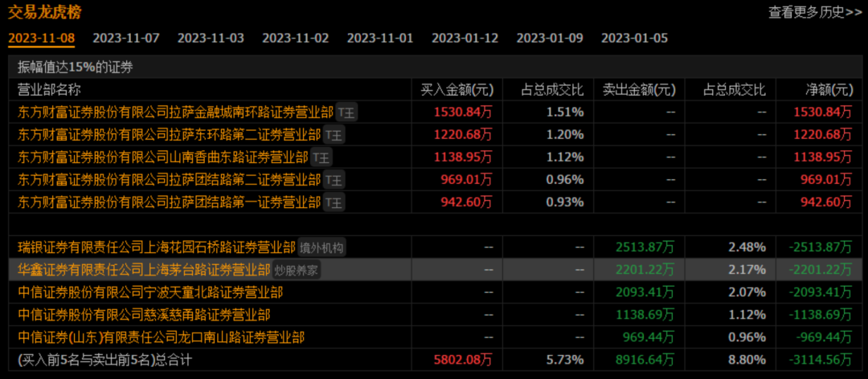Click sell amount 2513.87万 cell
This screenshot has height=379, width=868.
point(645,247)
